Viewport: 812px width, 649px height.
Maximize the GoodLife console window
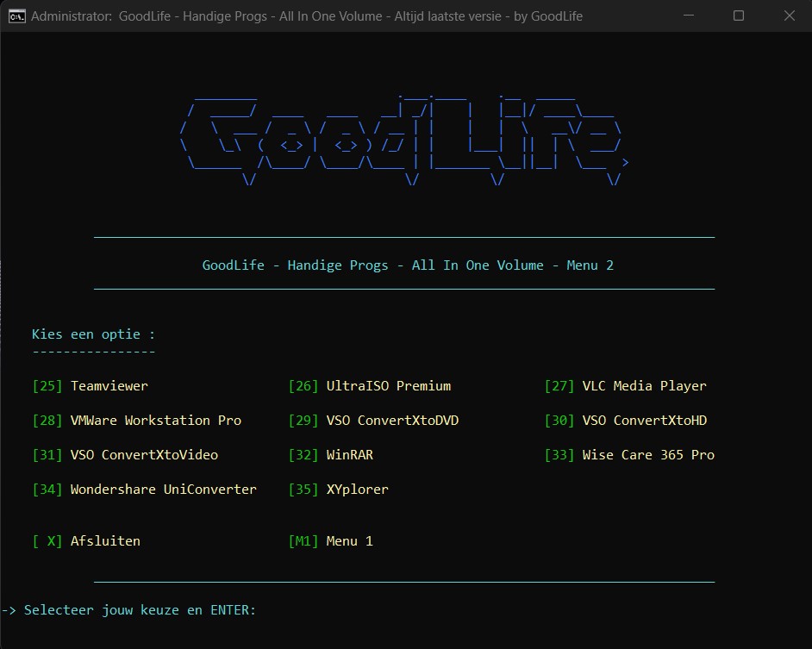click(x=739, y=16)
